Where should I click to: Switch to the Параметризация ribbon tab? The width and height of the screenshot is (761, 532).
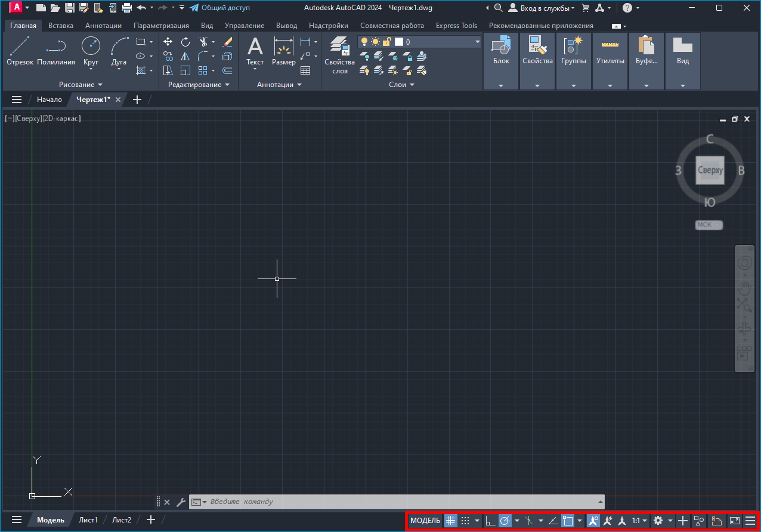[x=161, y=26]
